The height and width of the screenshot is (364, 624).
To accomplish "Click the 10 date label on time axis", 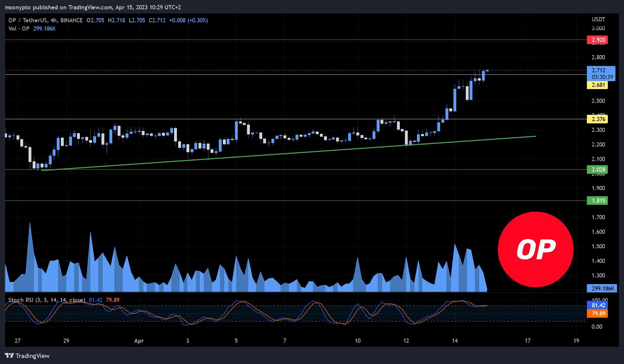I will pos(358,341).
